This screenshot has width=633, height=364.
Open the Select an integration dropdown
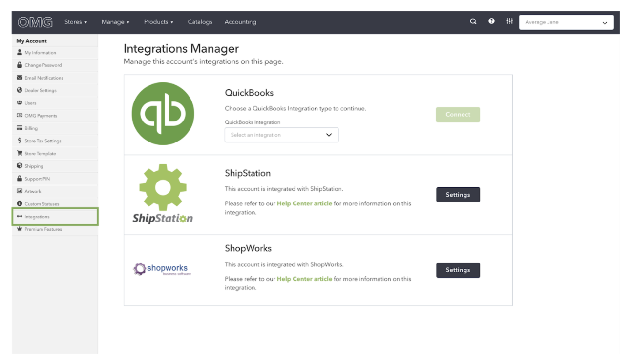pos(281,135)
